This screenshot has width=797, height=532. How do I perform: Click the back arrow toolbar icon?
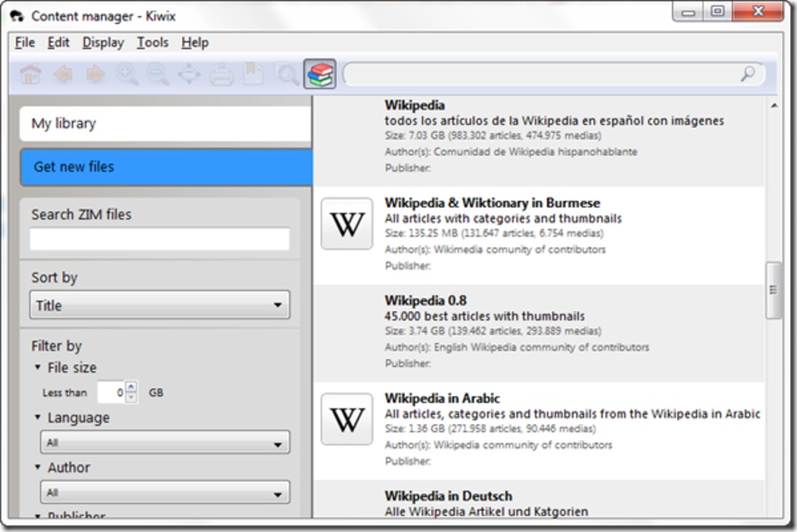click(x=62, y=75)
